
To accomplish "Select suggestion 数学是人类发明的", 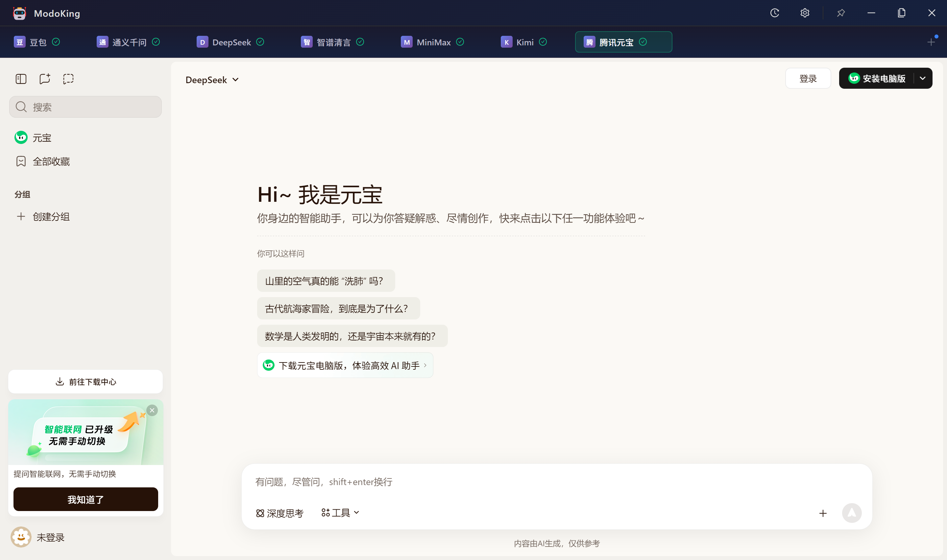I will pyautogui.click(x=352, y=336).
